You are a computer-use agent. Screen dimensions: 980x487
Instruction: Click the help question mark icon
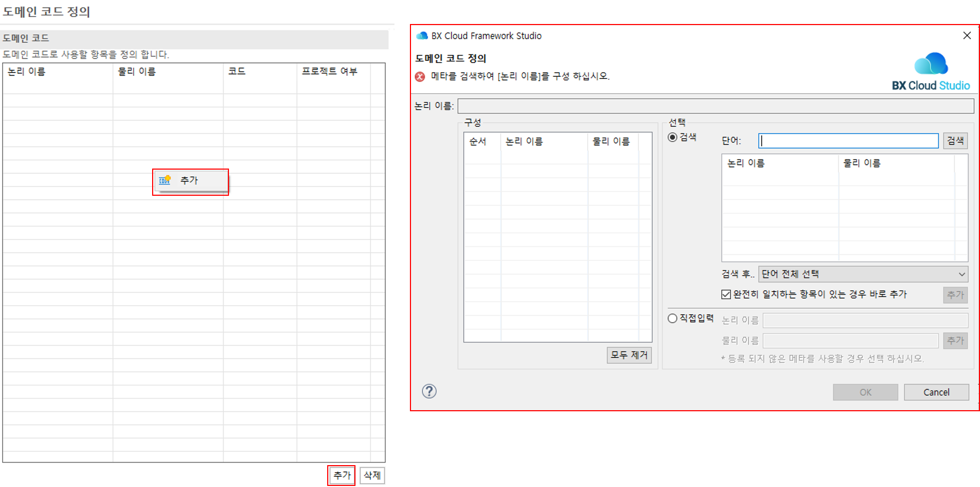429,392
